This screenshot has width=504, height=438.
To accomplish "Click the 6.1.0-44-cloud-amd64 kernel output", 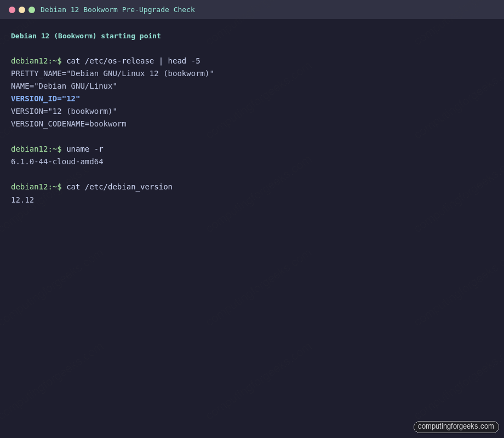I will [x=57, y=162].
